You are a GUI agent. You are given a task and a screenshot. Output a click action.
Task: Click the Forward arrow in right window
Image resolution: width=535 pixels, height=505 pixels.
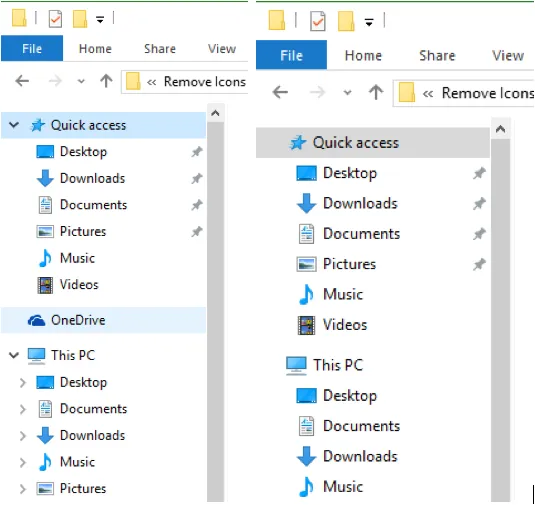(317, 92)
